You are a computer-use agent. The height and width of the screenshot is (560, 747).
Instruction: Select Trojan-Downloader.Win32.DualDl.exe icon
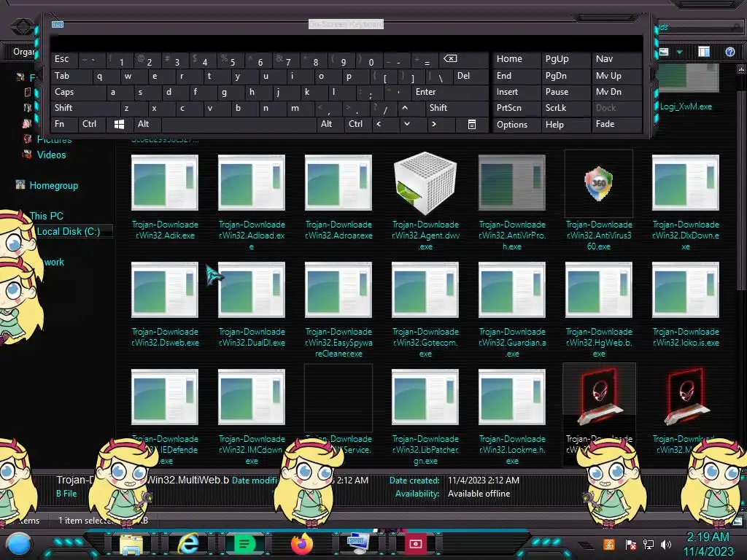(x=252, y=289)
